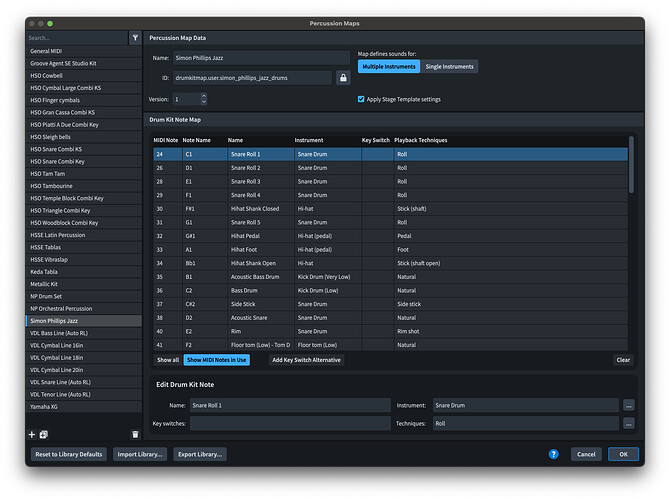Image resolution: width=669 pixels, height=500 pixels.
Task: Select HSO Finger cymbals map
Action: pyautogui.click(x=84, y=100)
